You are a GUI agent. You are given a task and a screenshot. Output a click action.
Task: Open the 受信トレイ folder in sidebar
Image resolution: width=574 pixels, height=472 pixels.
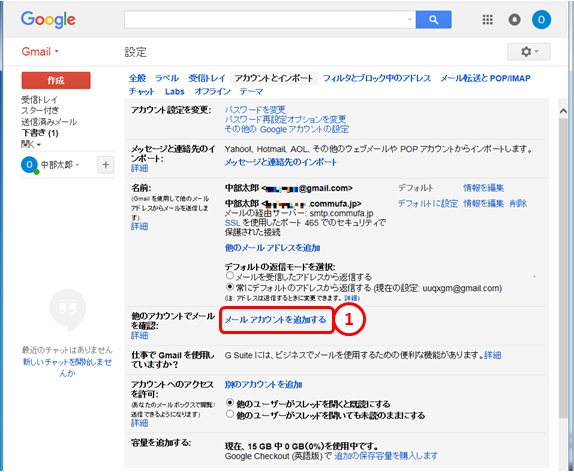(x=39, y=100)
